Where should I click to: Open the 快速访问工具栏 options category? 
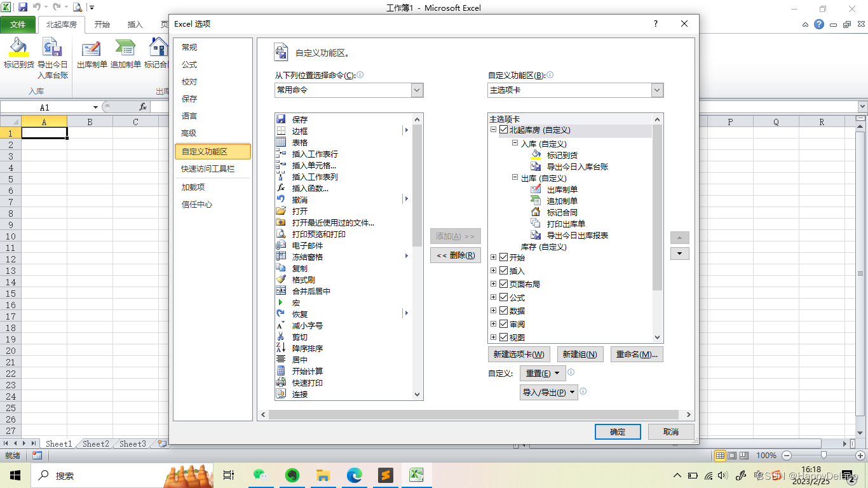(213, 169)
